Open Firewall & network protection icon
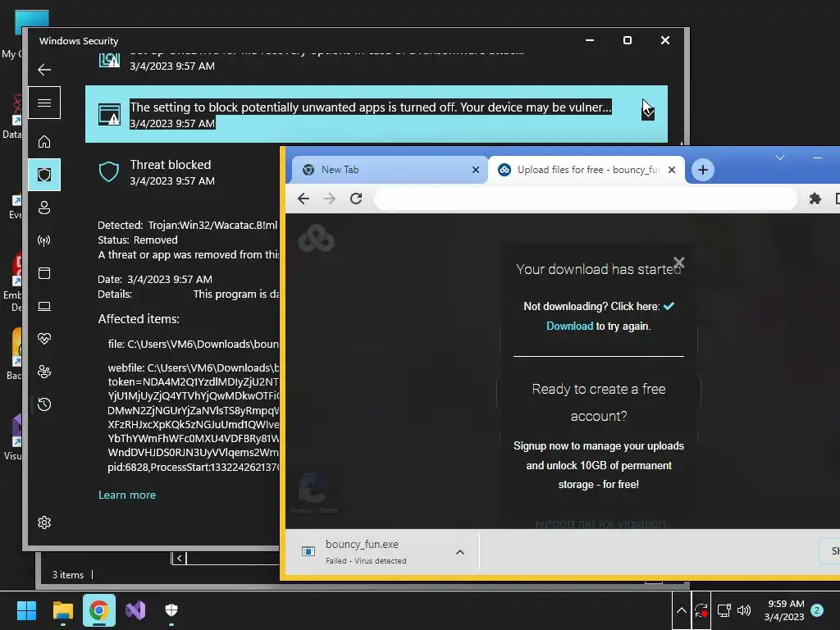This screenshot has height=630, width=840. click(x=44, y=240)
